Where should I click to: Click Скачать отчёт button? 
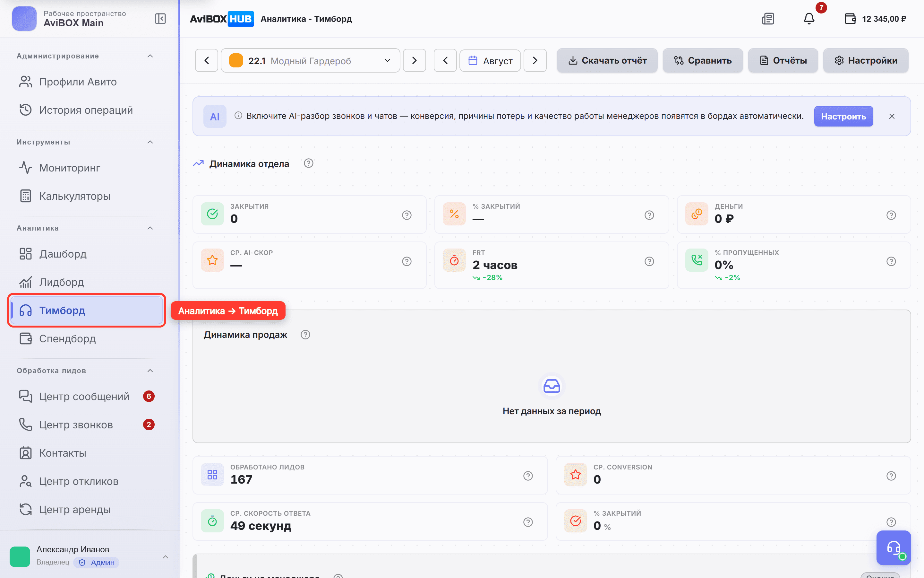[x=607, y=60]
